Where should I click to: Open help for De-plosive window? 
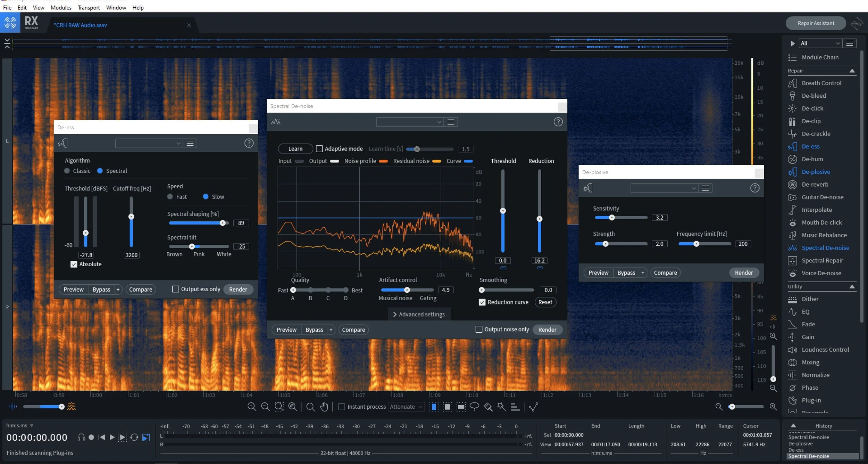[755, 188]
